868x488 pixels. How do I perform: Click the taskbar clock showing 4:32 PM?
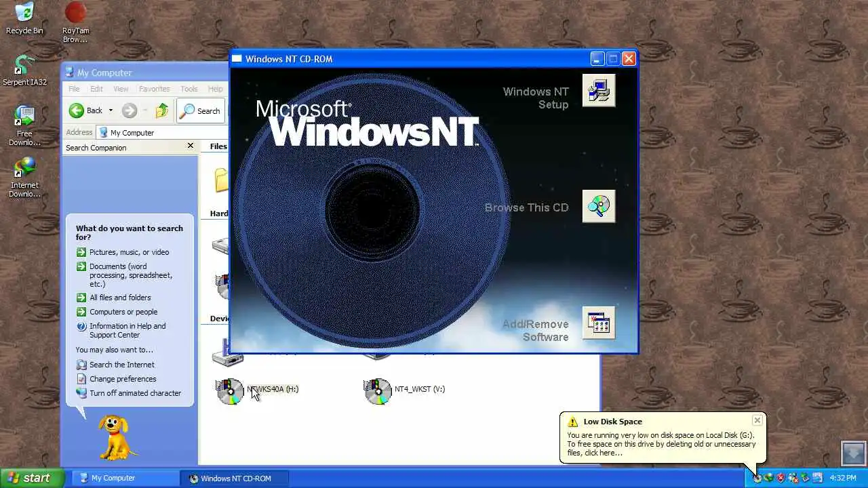843,478
